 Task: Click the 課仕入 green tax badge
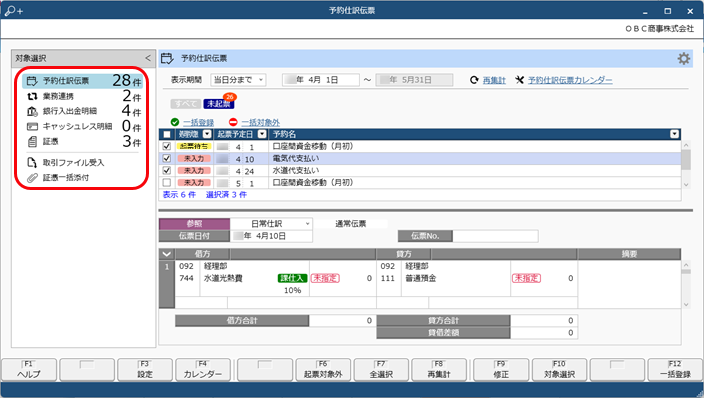(292, 278)
